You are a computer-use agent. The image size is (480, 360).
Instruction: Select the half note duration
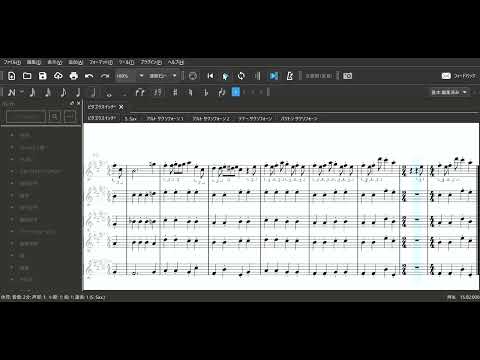(93, 92)
